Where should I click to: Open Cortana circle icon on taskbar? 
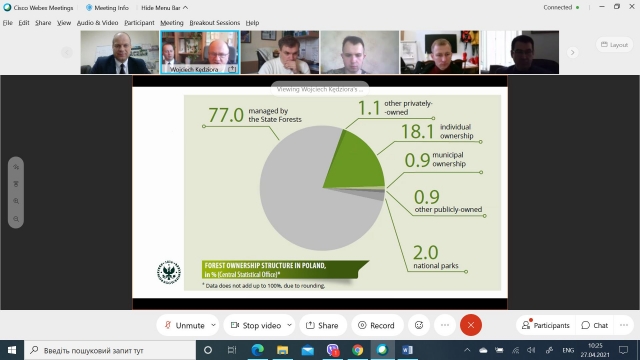pos(208,350)
